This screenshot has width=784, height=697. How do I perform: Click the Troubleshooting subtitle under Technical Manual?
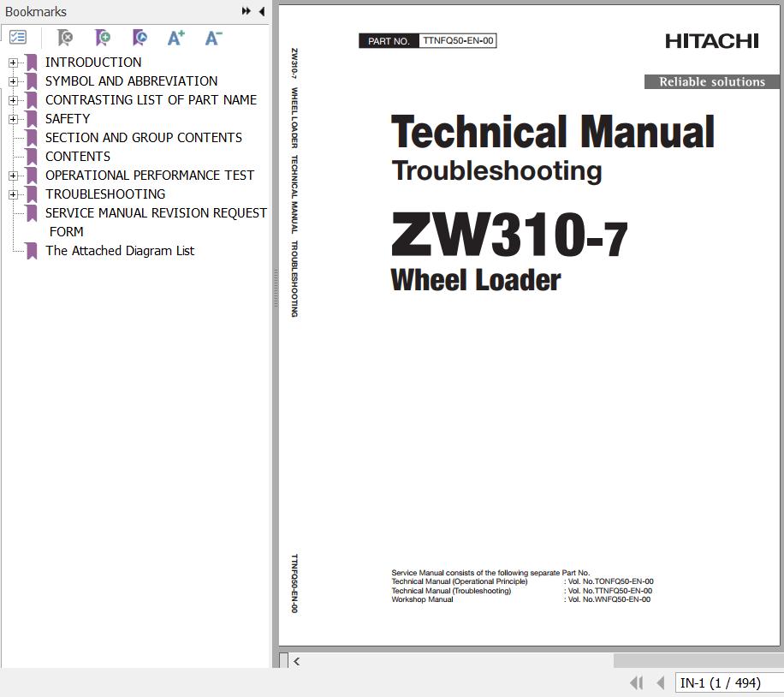[496, 171]
